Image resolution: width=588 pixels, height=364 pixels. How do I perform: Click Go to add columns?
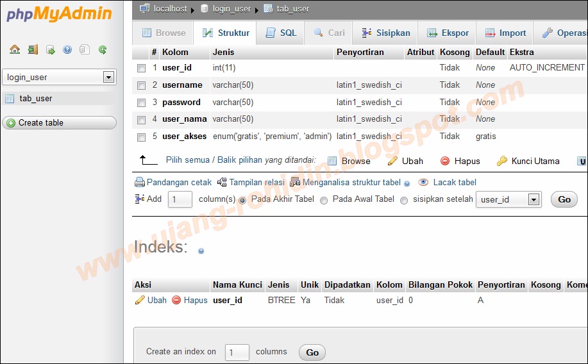[x=564, y=199]
